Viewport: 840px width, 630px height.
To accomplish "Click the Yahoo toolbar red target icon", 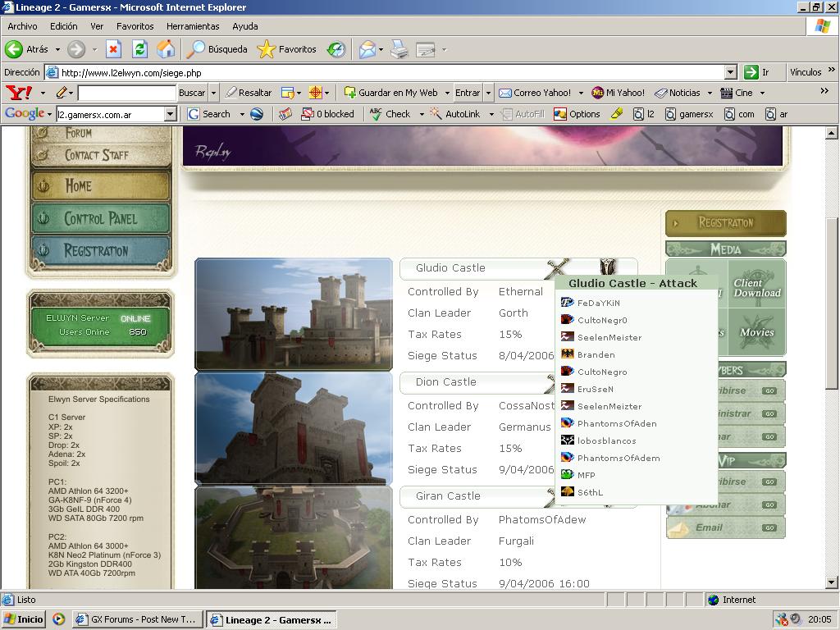I will pyautogui.click(x=316, y=93).
